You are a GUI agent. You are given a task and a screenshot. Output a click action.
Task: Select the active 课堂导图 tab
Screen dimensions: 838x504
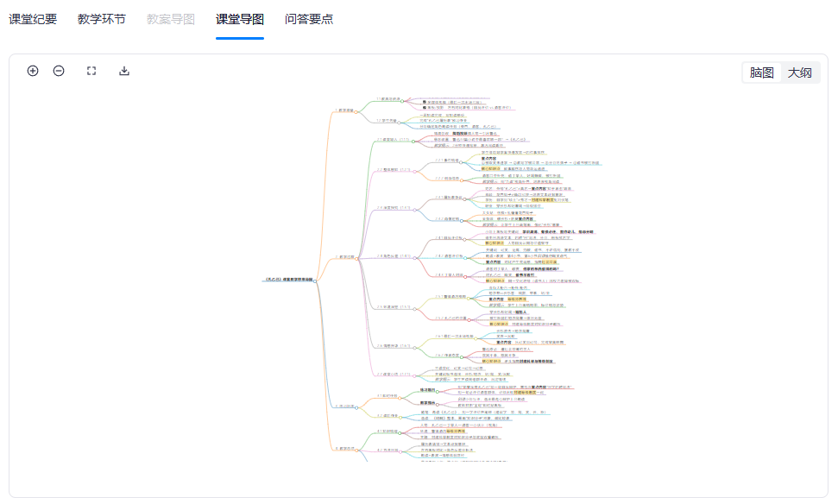pyautogui.click(x=239, y=19)
